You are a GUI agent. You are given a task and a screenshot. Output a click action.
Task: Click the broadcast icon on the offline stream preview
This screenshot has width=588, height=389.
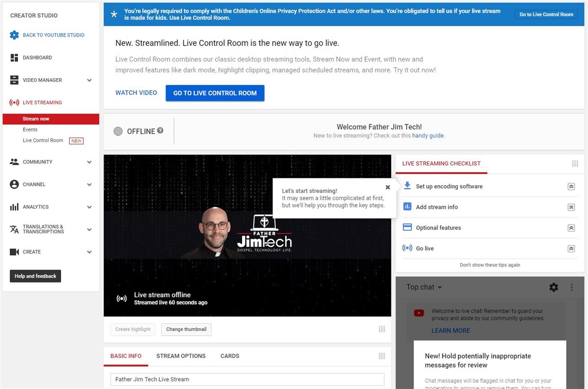pyautogui.click(x=122, y=298)
